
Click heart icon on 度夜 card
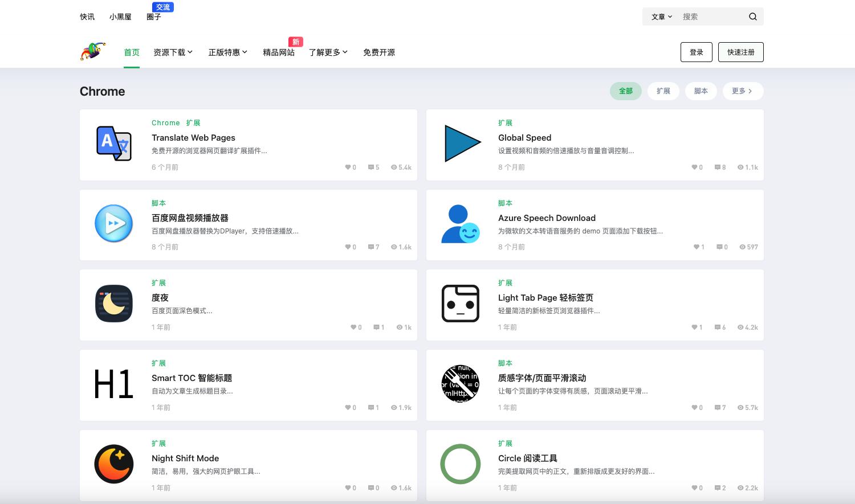tap(353, 327)
